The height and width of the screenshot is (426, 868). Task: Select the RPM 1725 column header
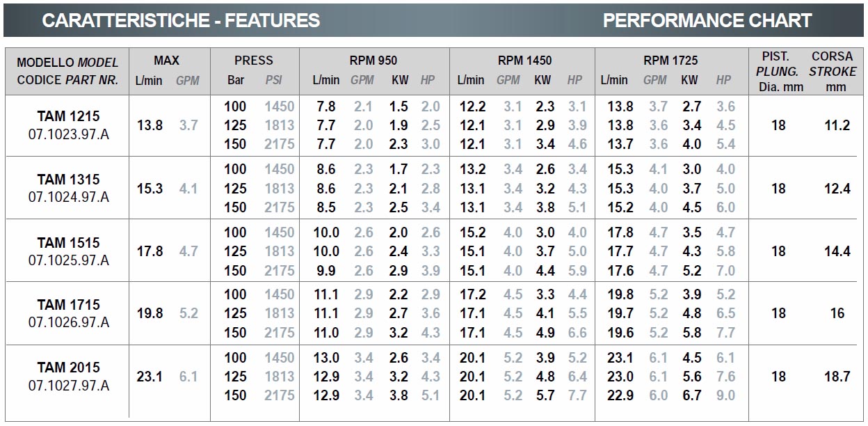(670, 61)
